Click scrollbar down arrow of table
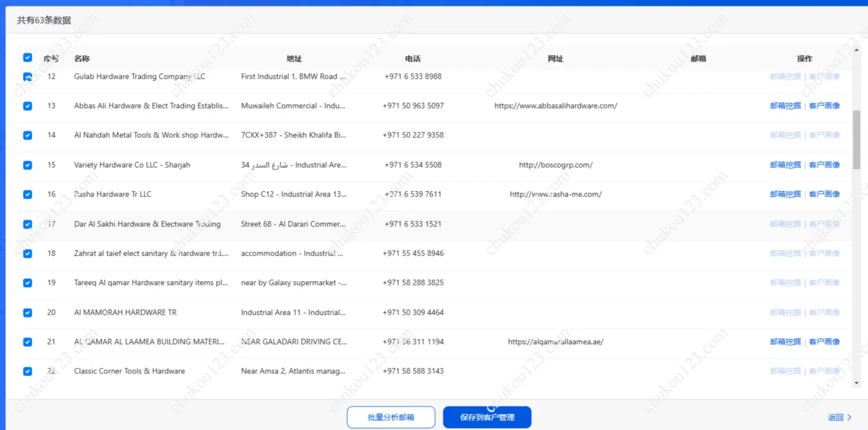868x430 pixels. [x=856, y=383]
